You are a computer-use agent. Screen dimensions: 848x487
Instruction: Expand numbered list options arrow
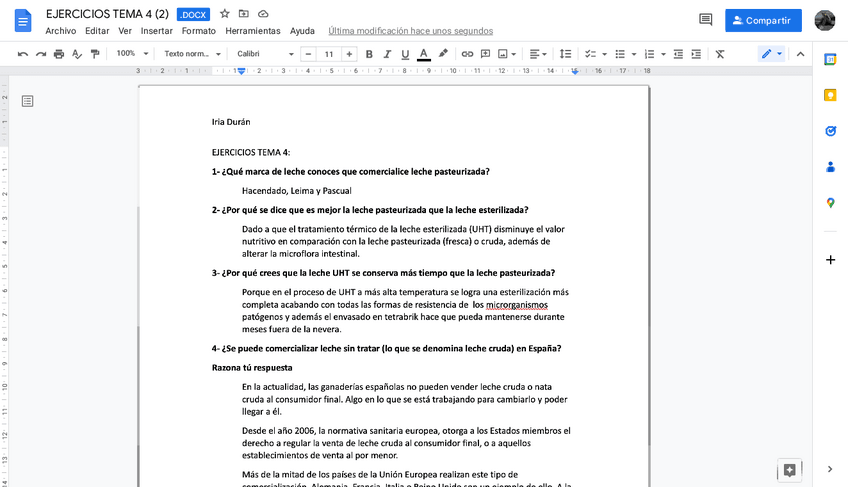[664, 54]
